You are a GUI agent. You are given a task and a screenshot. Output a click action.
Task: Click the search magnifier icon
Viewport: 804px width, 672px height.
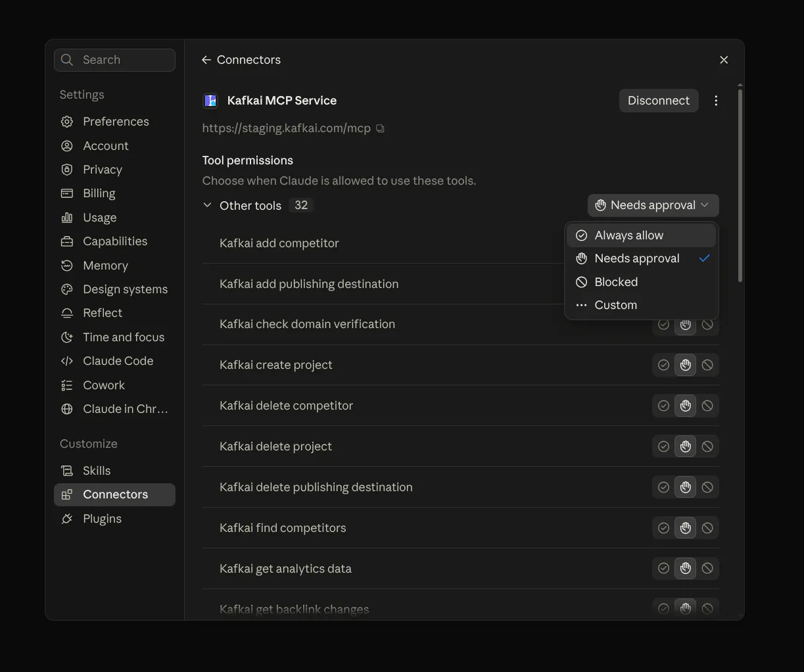(67, 60)
